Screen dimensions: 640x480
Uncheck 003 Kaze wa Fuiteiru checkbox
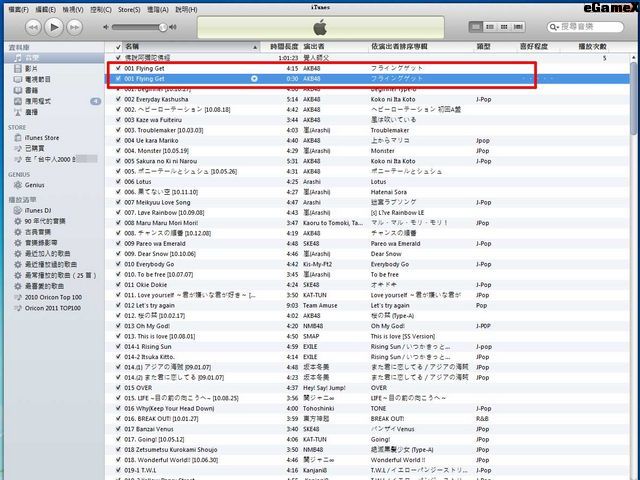(x=118, y=120)
